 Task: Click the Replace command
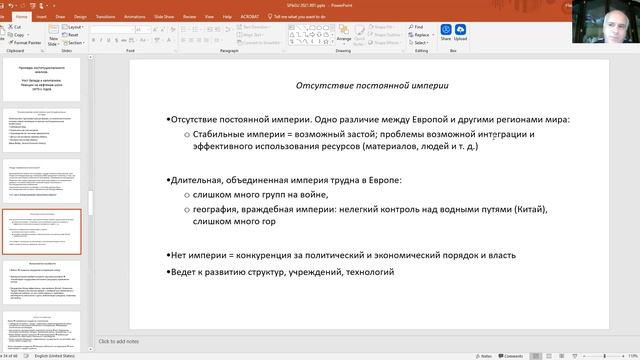[x=419, y=35]
